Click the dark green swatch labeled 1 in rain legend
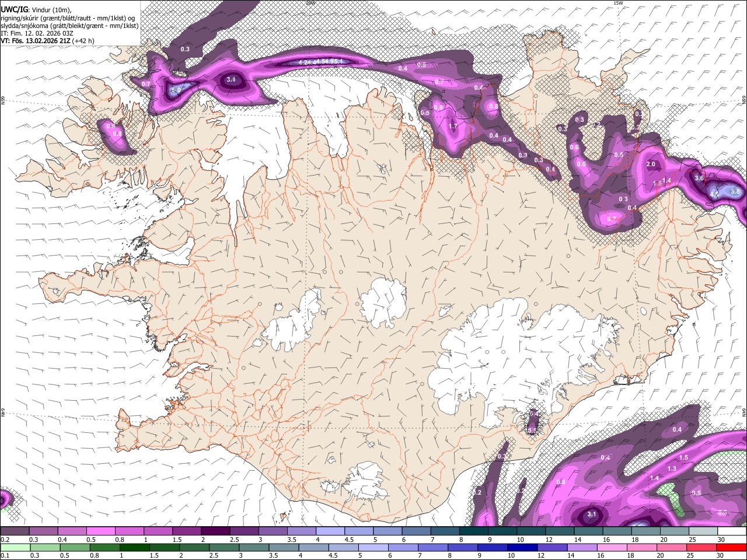Screen dimensions: 747x560 click(134, 547)
